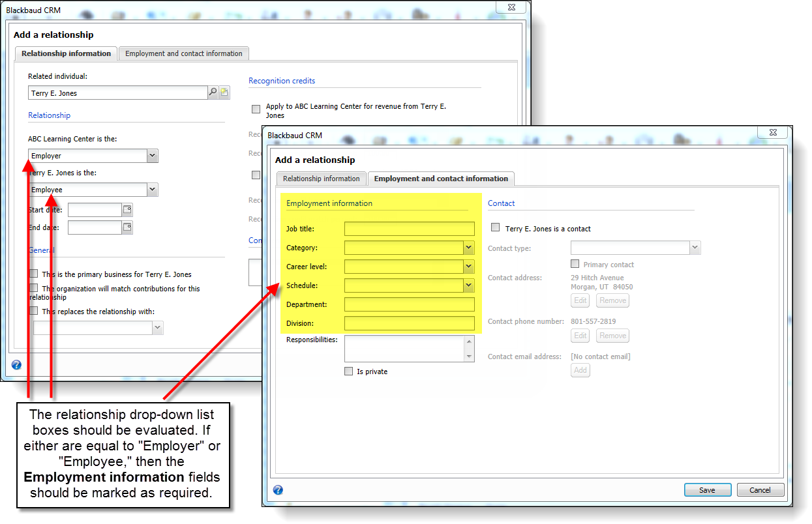The width and height of the screenshot is (812, 524).
Task: Click the Contact section heading
Action: coord(502,203)
